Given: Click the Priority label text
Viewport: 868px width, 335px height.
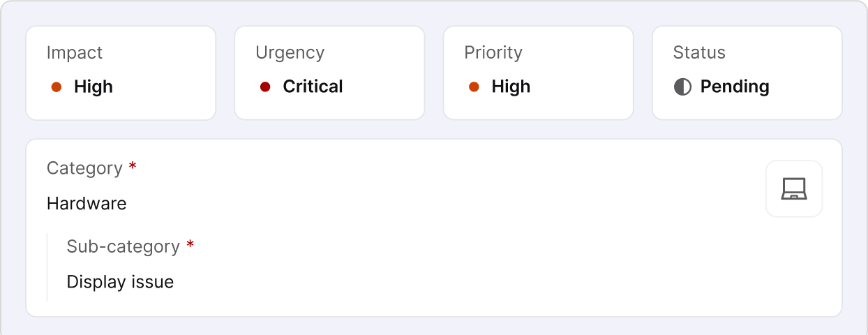Looking at the screenshot, I should click(x=493, y=52).
